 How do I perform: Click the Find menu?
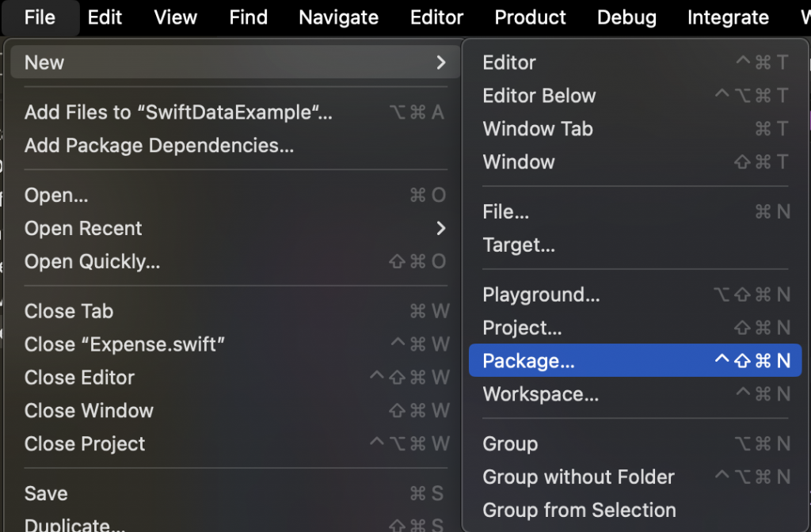(x=248, y=17)
